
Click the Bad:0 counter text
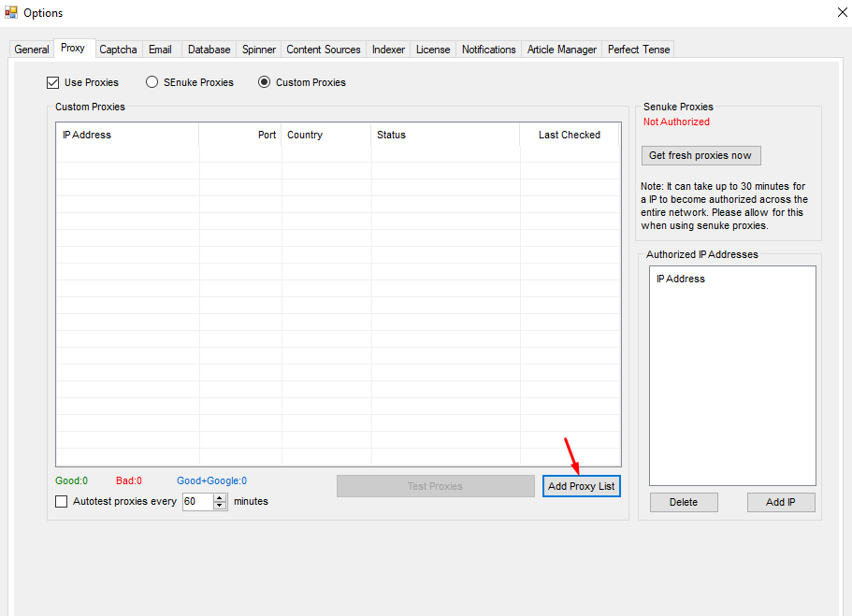pyautogui.click(x=129, y=480)
